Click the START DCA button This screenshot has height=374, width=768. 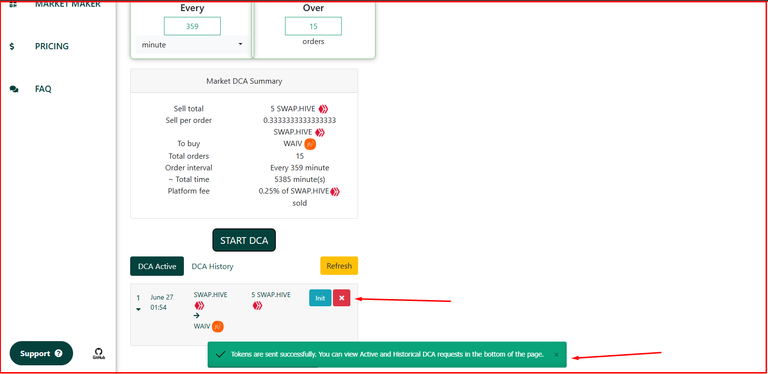(x=244, y=240)
